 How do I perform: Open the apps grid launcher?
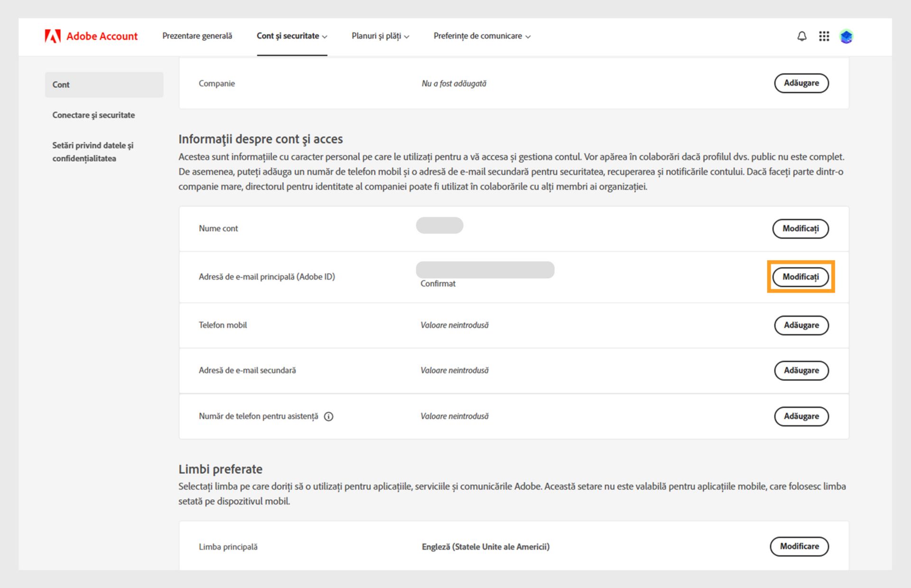pyautogui.click(x=824, y=36)
